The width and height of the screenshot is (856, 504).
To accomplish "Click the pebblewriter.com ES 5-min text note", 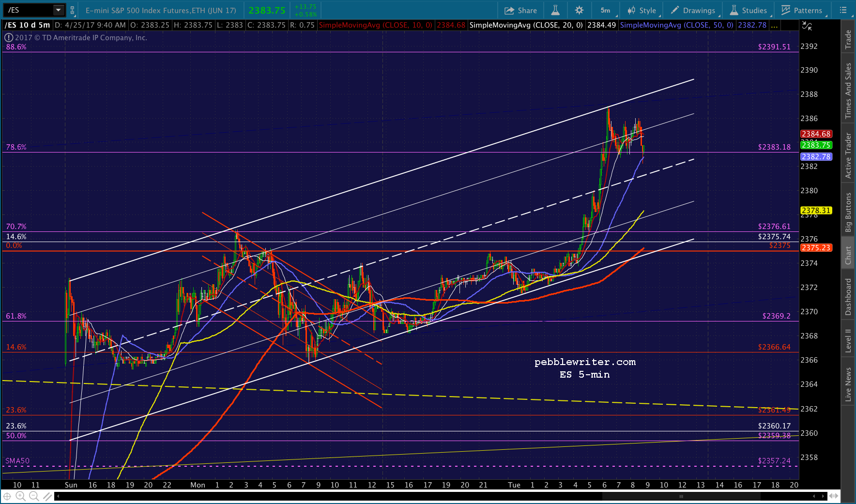I will [585, 368].
